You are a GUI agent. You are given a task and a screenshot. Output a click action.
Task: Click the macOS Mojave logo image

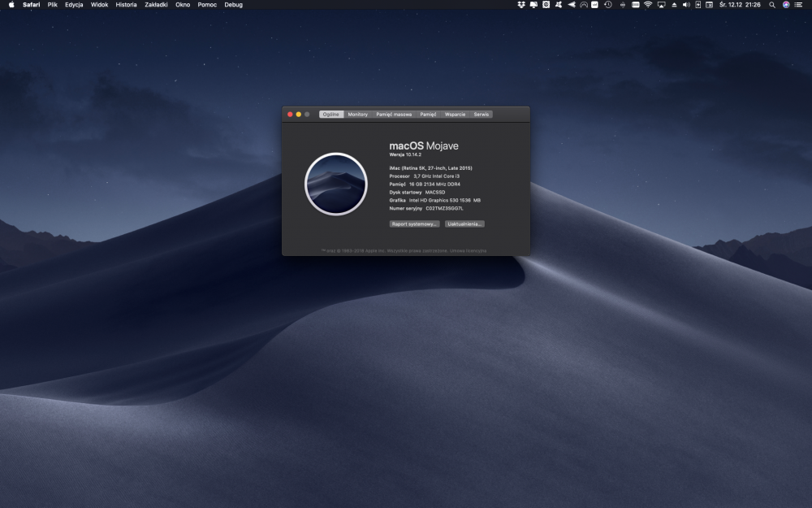(336, 184)
